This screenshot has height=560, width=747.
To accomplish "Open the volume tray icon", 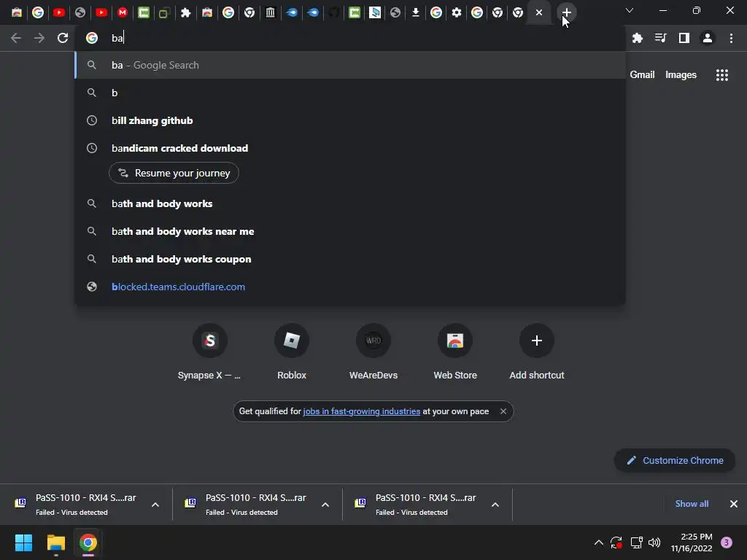I will point(654,542).
